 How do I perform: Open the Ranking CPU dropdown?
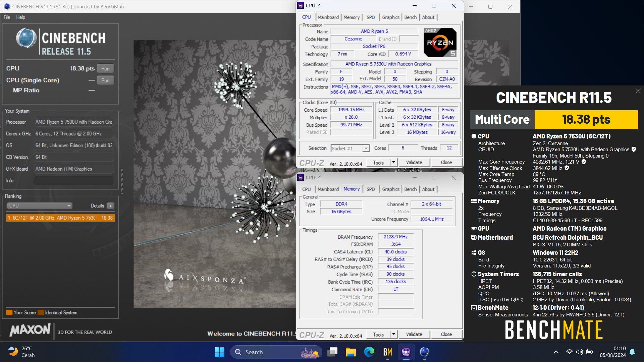[39, 206]
